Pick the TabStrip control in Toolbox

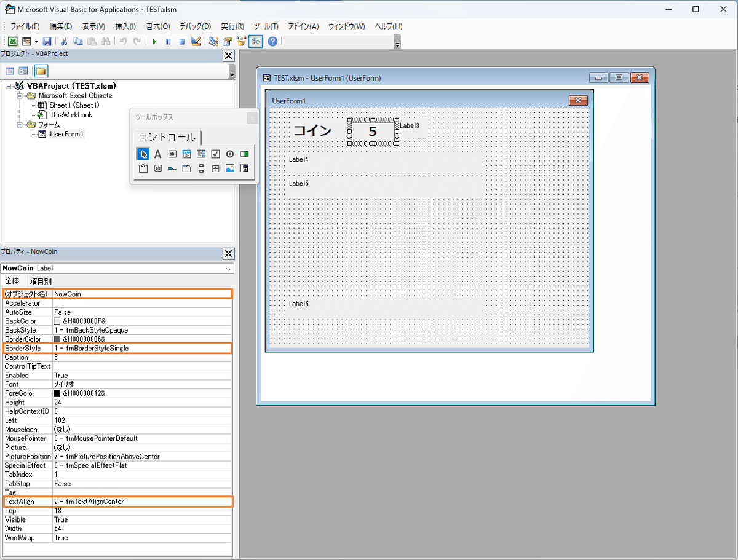(172, 168)
